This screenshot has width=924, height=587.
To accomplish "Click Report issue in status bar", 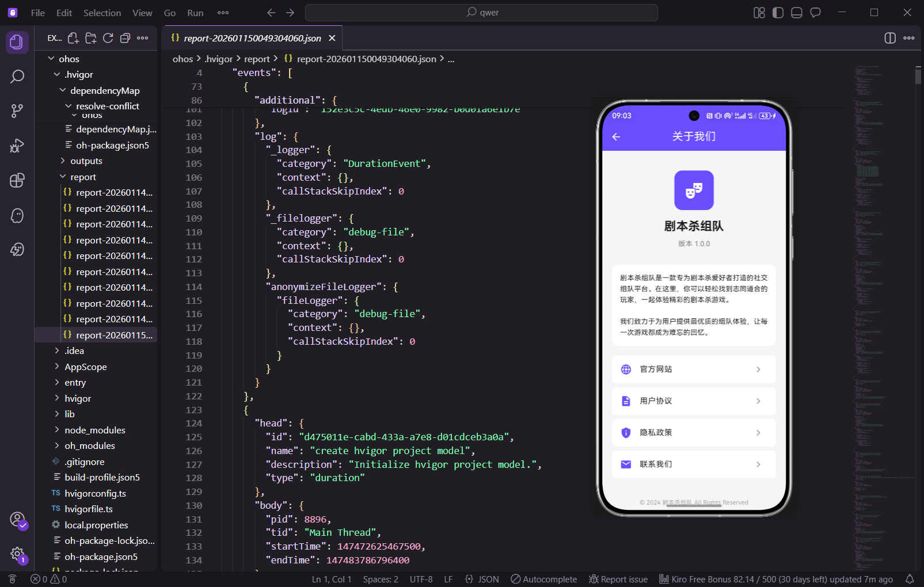I will click(618, 579).
